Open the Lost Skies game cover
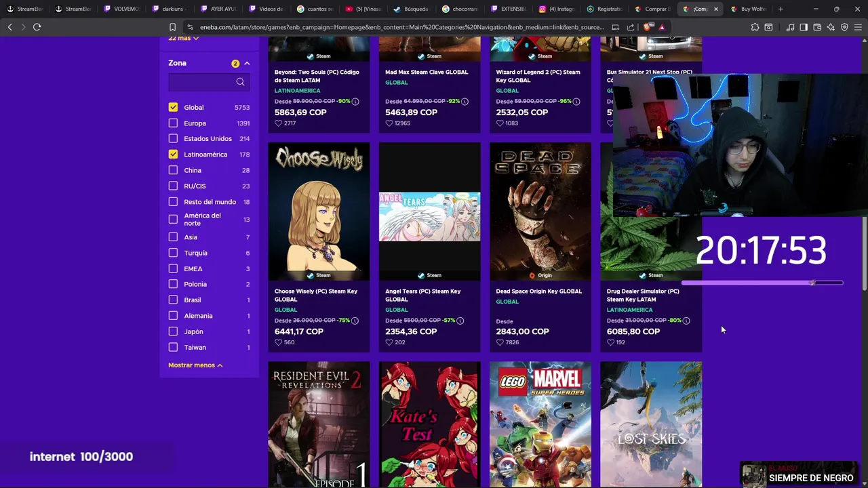The width and height of the screenshot is (868, 488). 651,424
